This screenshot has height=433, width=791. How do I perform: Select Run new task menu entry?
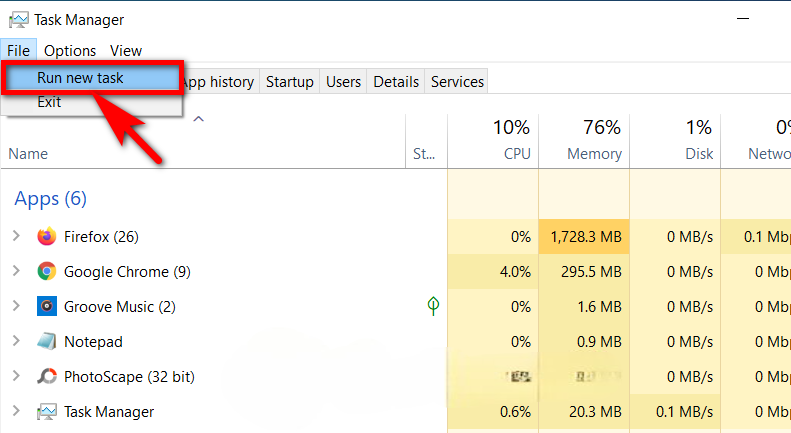coord(80,78)
